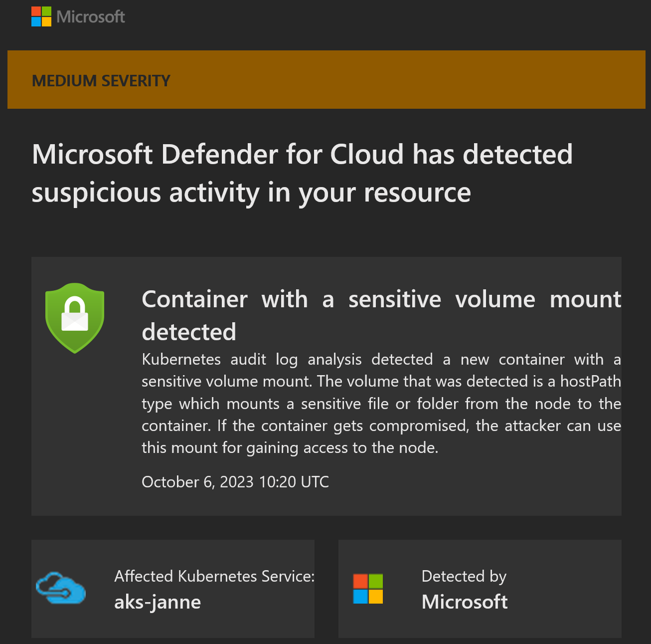Image resolution: width=651 pixels, height=644 pixels.
Task: Click the orange severity banner background
Action: pos(326,79)
